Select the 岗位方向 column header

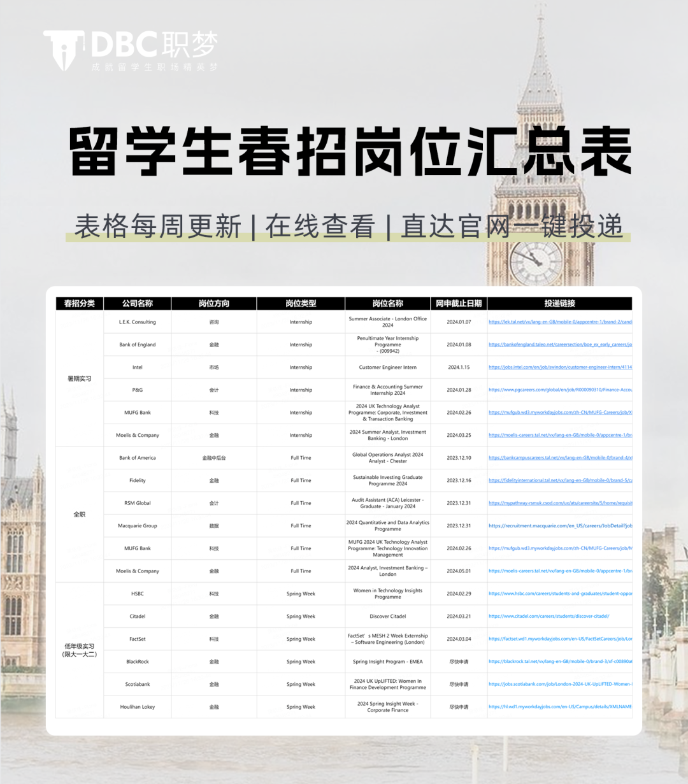[214, 304]
